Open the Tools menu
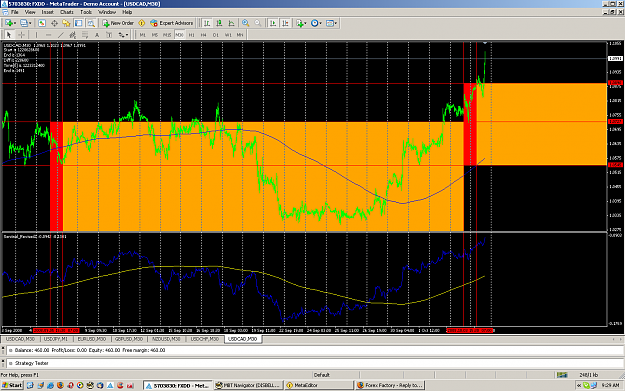The height and width of the screenshot is (391, 625). click(x=86, y=12)
